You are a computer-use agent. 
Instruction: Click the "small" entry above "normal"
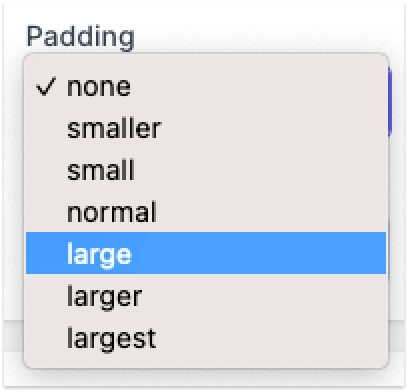206,170
